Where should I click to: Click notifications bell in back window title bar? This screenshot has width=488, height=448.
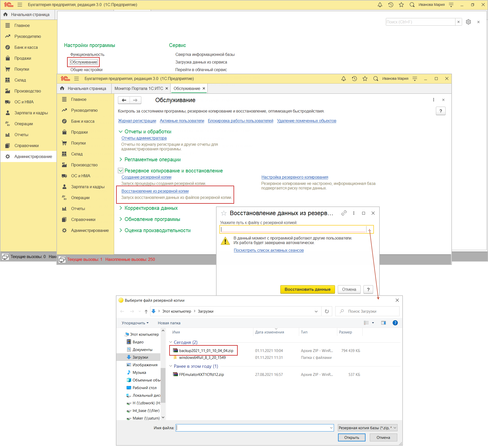click(380, 5)
